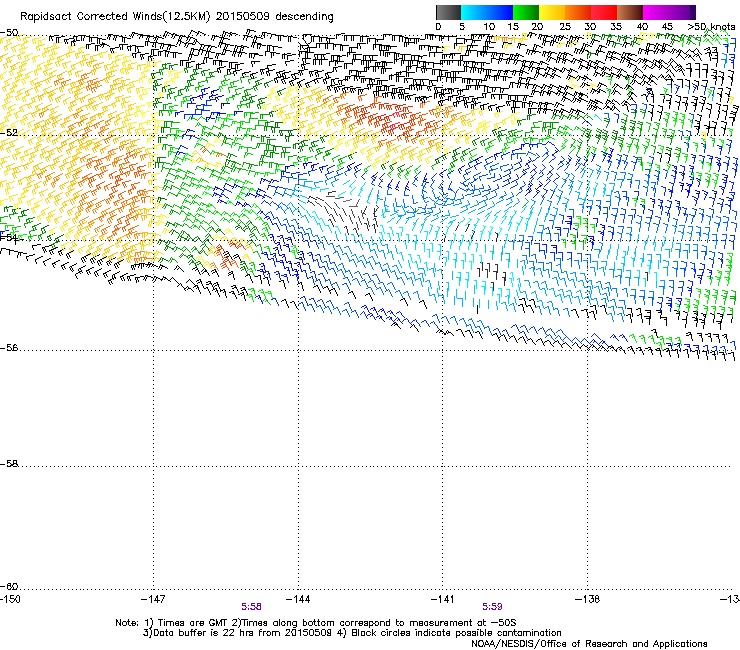Click the gray 0-5 knots color band
This screenshot has width=740, height=650.
pos(448,12)
